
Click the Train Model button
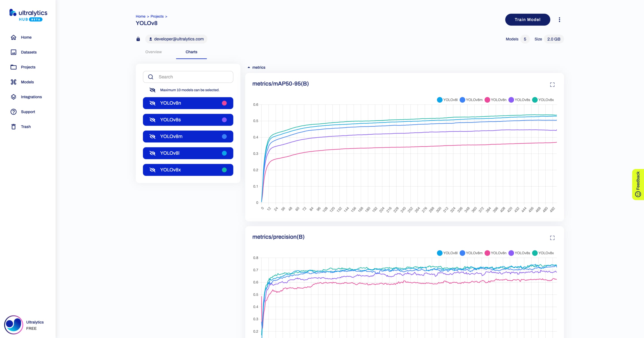pyautogui.click(x=527, y=19)
